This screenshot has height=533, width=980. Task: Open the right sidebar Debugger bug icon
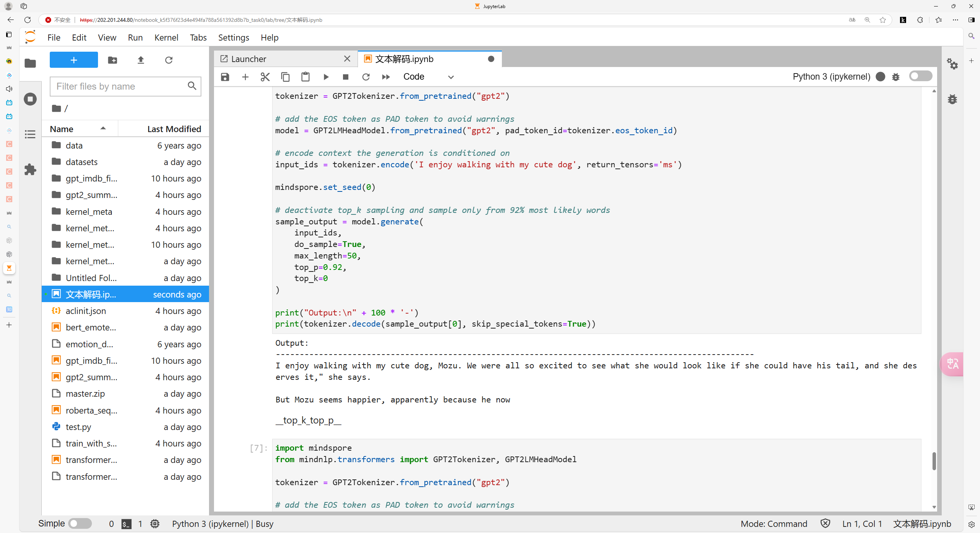coord(952,99)
